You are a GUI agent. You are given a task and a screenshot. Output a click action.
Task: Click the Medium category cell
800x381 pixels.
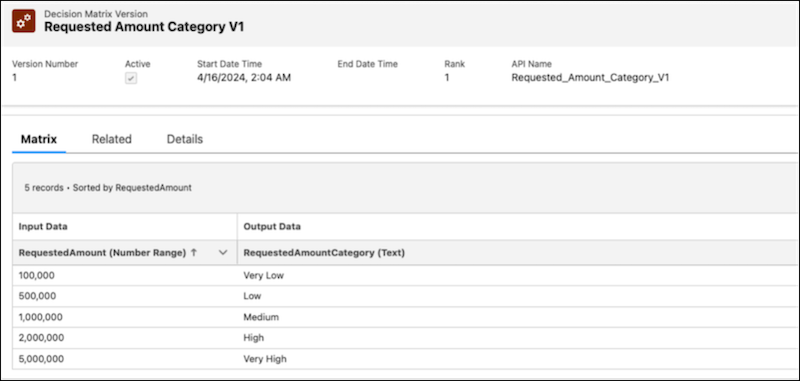click(518, 317)
